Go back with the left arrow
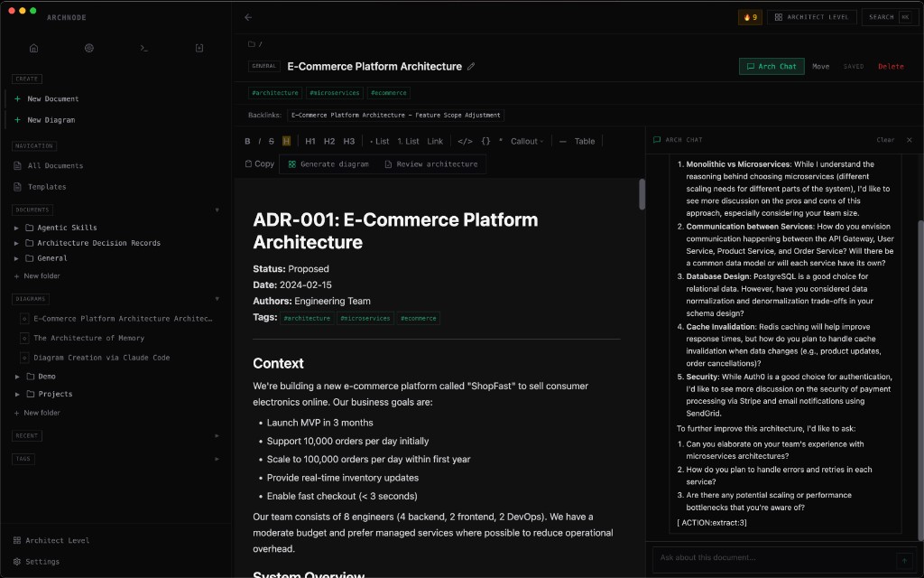 (248, 18)
